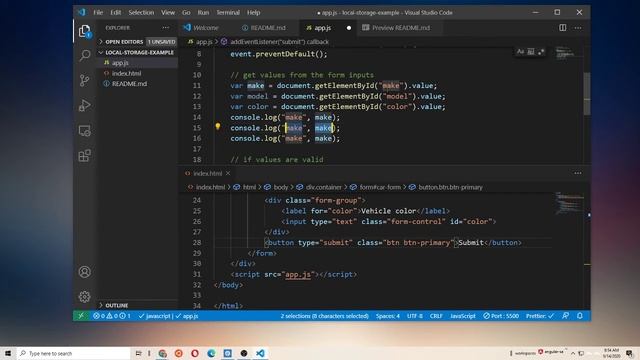Screen dimensions: 640x360
Task: Open the Windows Start button
Action: coord(8,353)
